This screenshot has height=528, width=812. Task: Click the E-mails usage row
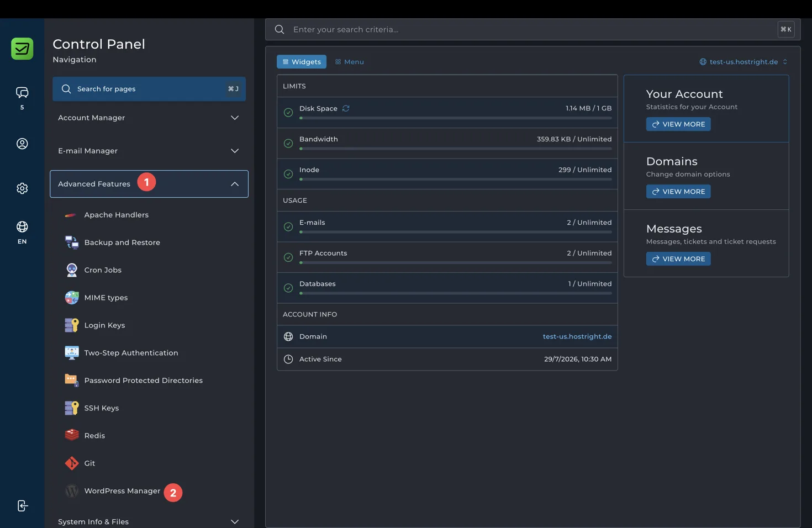point(447,226)
